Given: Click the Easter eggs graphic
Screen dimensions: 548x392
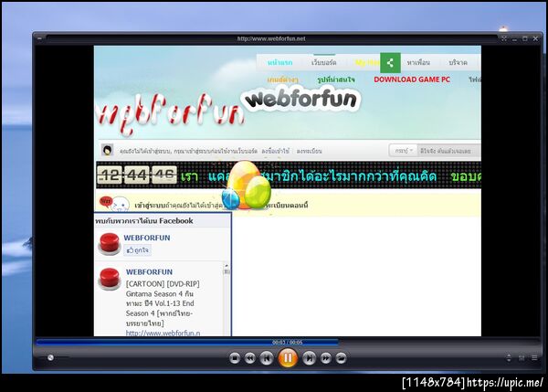Looking at the screenshot, I should pos(247,185).
